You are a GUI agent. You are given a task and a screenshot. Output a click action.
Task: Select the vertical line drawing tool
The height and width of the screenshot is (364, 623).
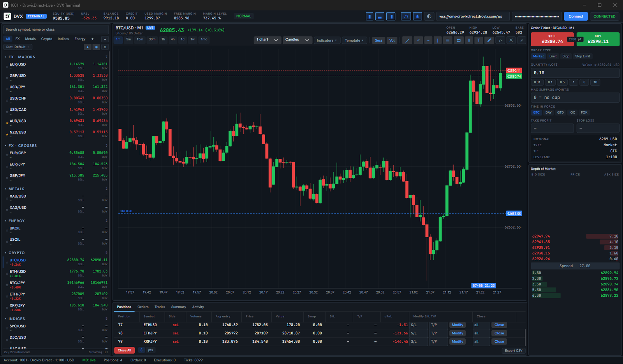coord(438,40)
